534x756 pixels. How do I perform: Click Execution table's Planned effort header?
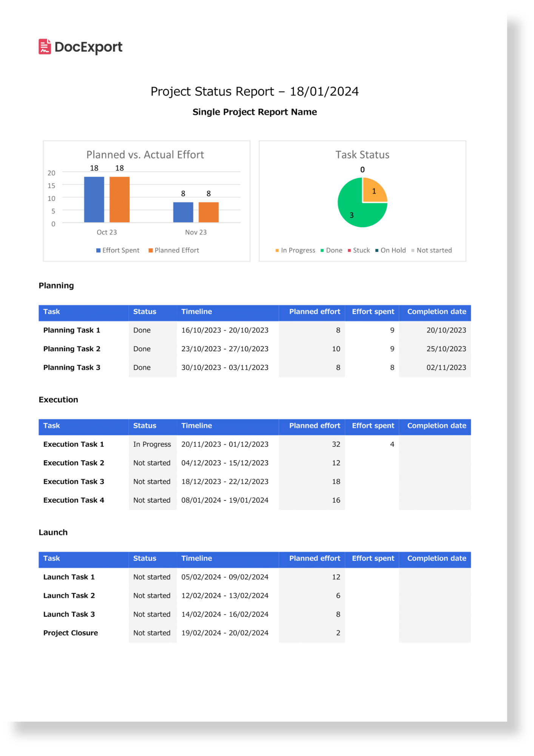pyautogui.click(x=315, y=426)
